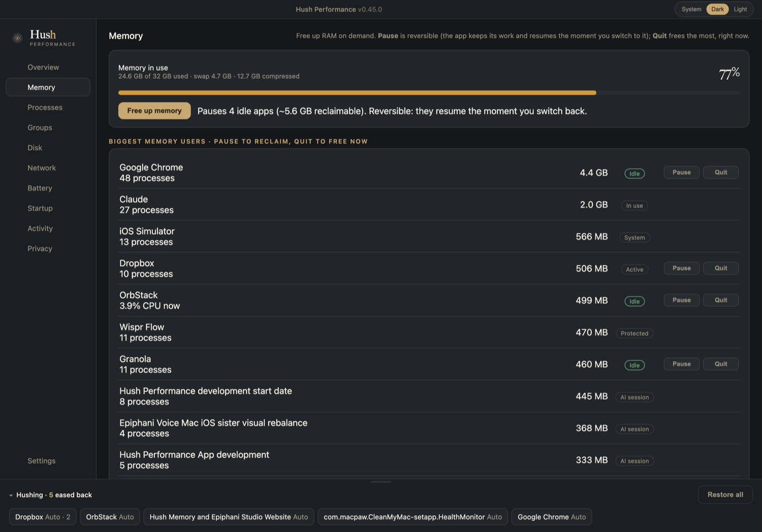This screenshot has width=762, height=532.
Task: Pause Google Chrome
Action: point(681,172)
